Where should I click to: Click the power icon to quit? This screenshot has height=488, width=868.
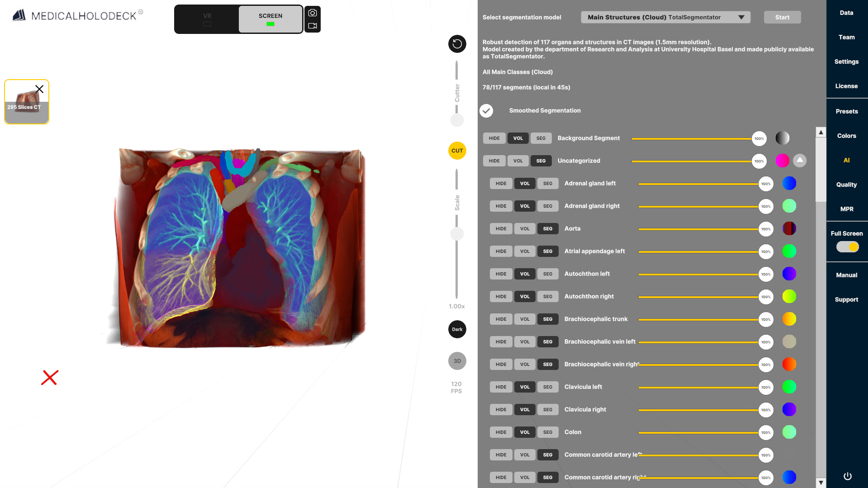(x=848, y=476)
